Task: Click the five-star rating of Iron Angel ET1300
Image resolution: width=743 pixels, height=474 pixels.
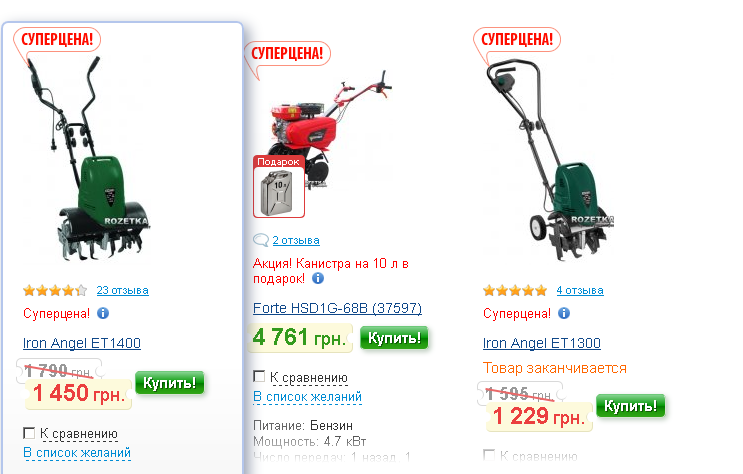Action: tap(515, 290)
